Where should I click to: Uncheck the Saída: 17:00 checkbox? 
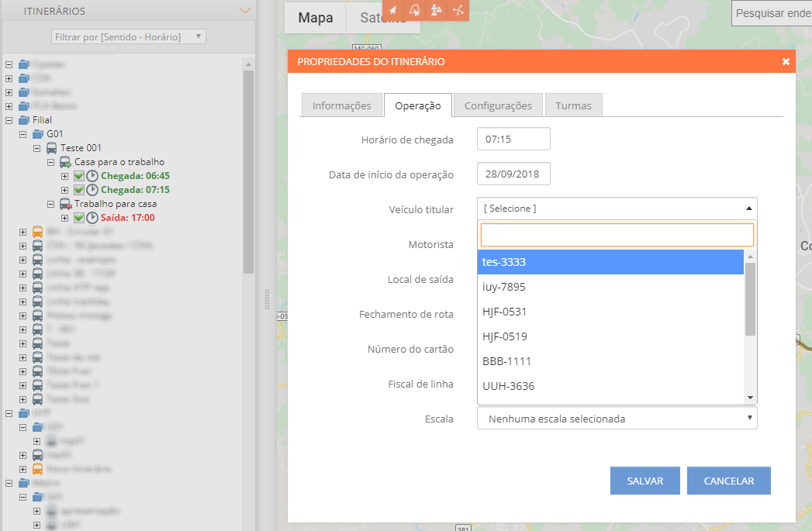(78, 218)
